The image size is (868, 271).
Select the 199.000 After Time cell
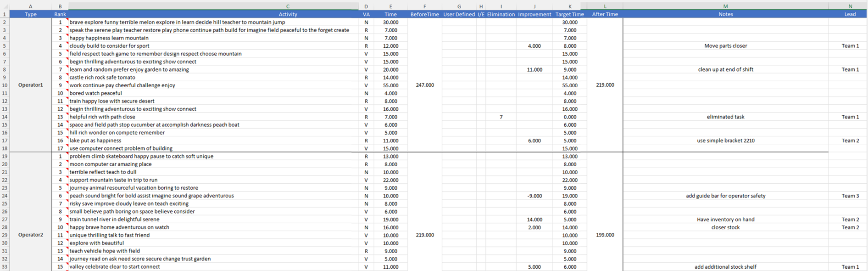605,235
